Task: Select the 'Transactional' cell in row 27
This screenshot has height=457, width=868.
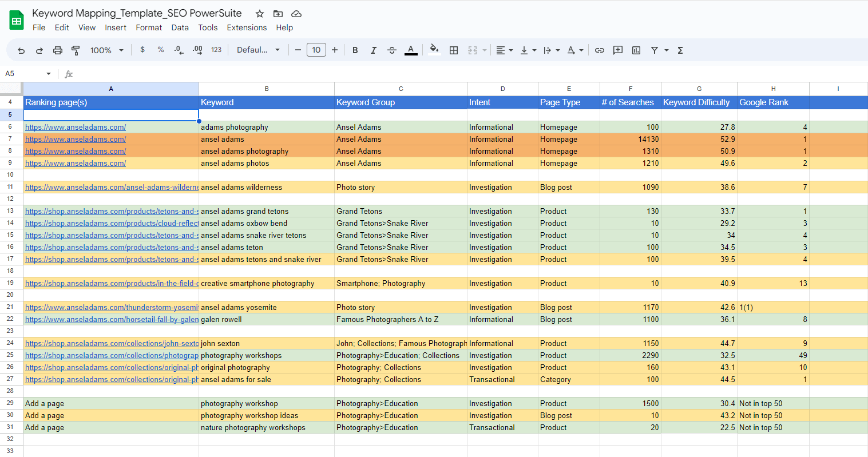Action: [x=502, y=380]
